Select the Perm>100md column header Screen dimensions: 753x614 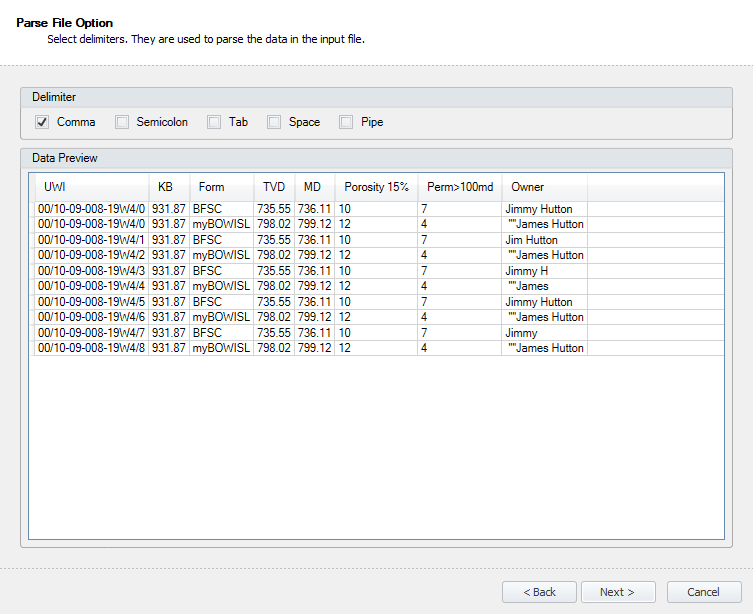click(x=460, y=187)
